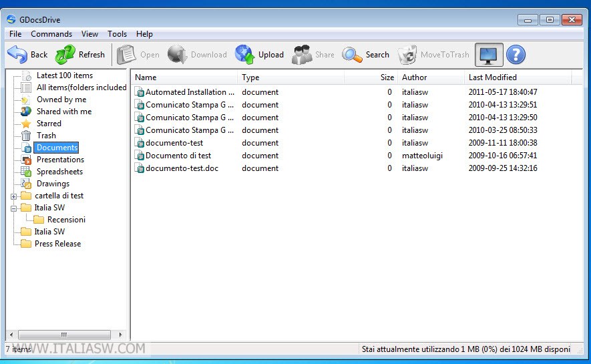Click the author matteoluigi cell

click(422, 156)
